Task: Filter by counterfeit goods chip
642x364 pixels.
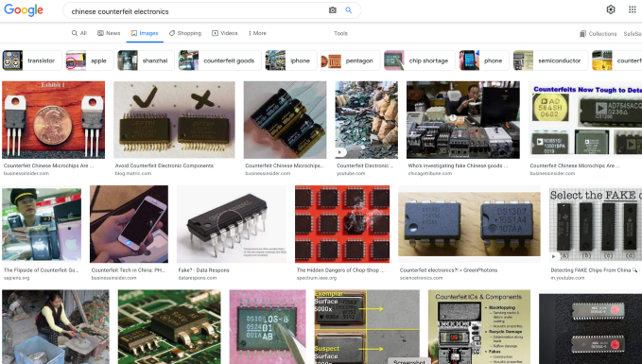Action: tap(220, 61)
